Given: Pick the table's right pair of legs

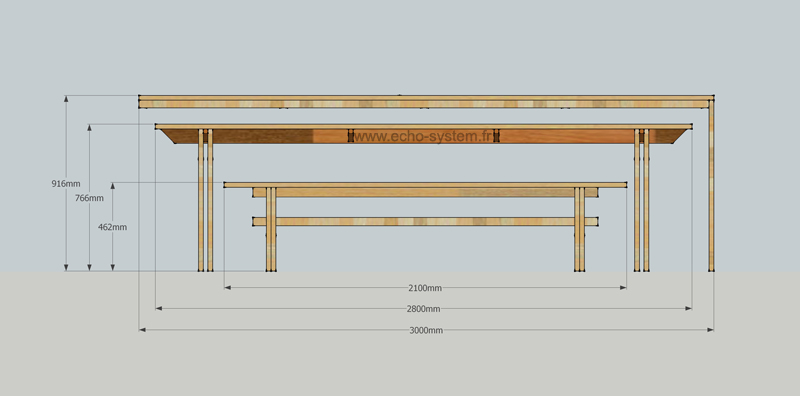Looking at the screenshot, I should [x=642, y=200].
